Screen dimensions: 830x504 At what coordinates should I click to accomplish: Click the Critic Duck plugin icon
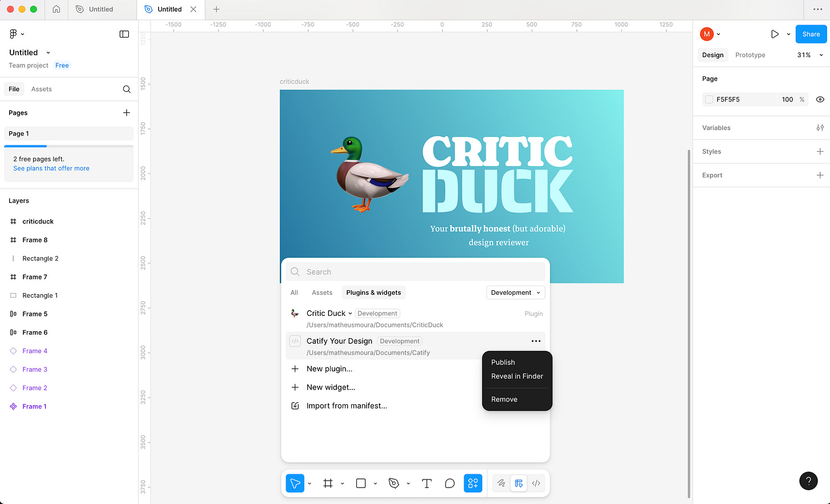(295, 313)
